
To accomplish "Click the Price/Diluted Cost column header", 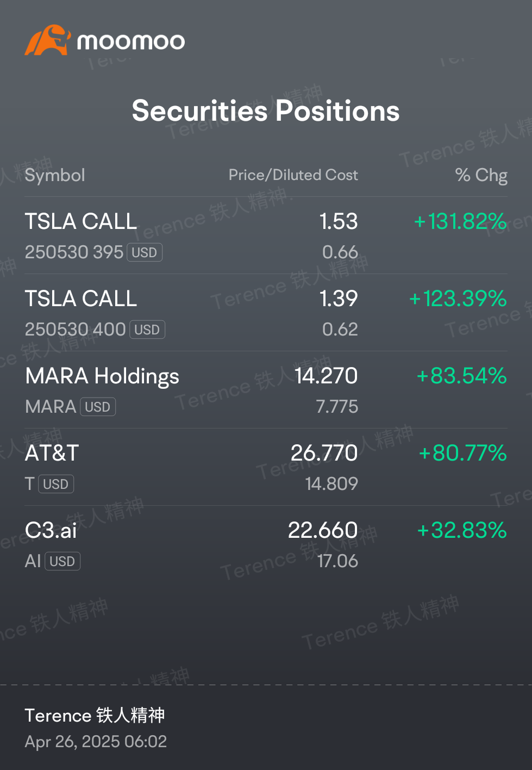I will pos(293,175).
